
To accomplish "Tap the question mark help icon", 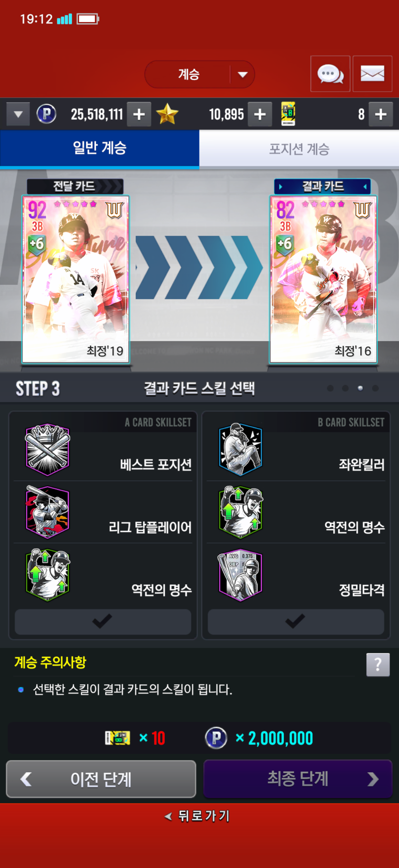I will [378, 664].
